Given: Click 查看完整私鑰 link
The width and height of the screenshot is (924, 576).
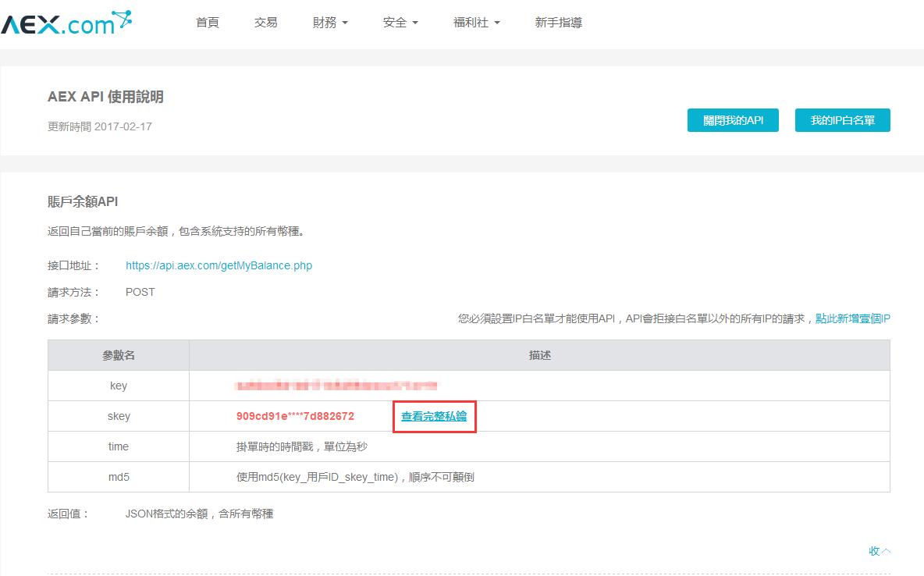Looking at the screenshot, I should [x=434, y=416].
